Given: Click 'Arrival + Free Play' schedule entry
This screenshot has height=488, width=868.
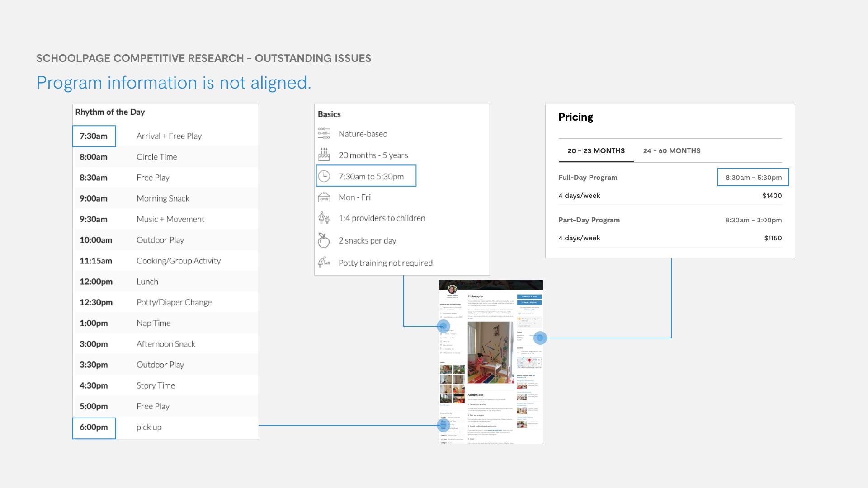Looking at the screenshot, I should coord(169,136).
